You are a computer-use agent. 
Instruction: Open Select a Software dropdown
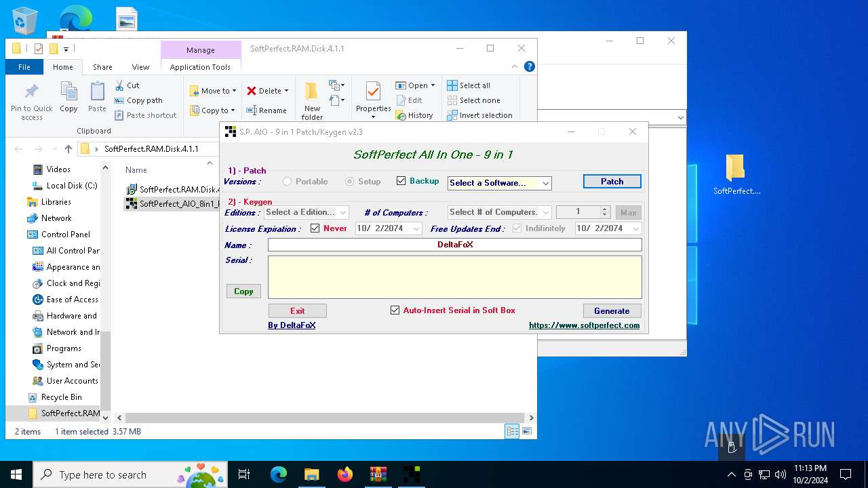tap(499, 183)
